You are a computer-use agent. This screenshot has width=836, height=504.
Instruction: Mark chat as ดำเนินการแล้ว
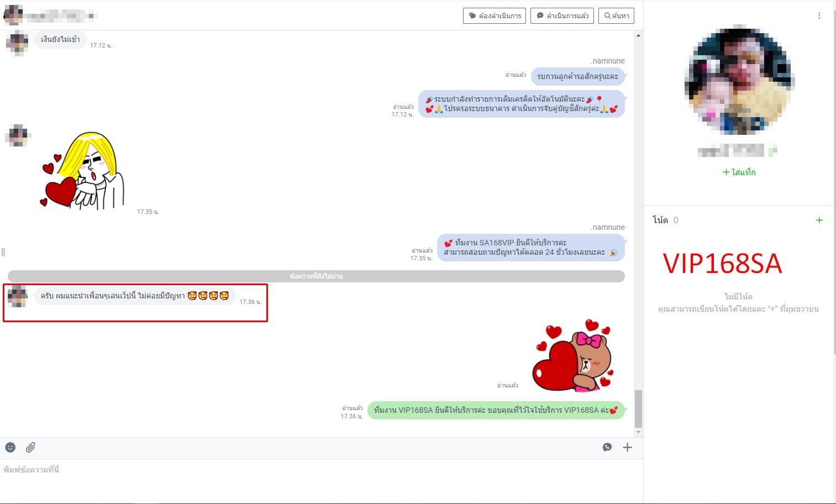tap(562, 16)
